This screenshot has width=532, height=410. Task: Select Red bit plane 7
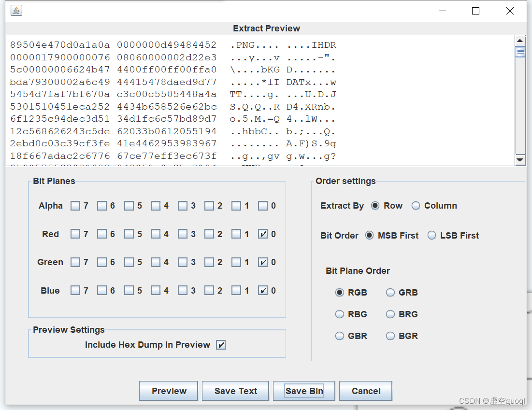pos(75,234)
